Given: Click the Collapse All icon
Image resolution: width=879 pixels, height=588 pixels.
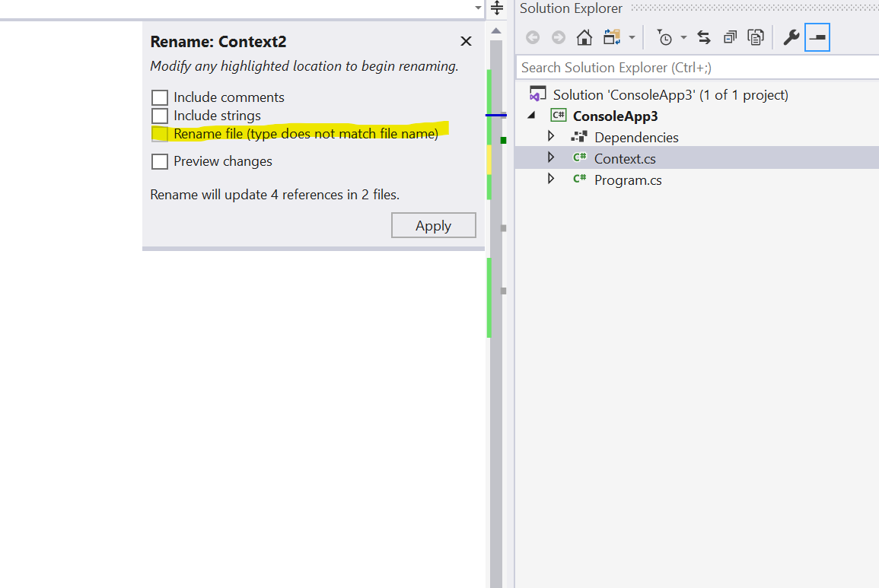Looking at the screenshot, I should [729, 37].
